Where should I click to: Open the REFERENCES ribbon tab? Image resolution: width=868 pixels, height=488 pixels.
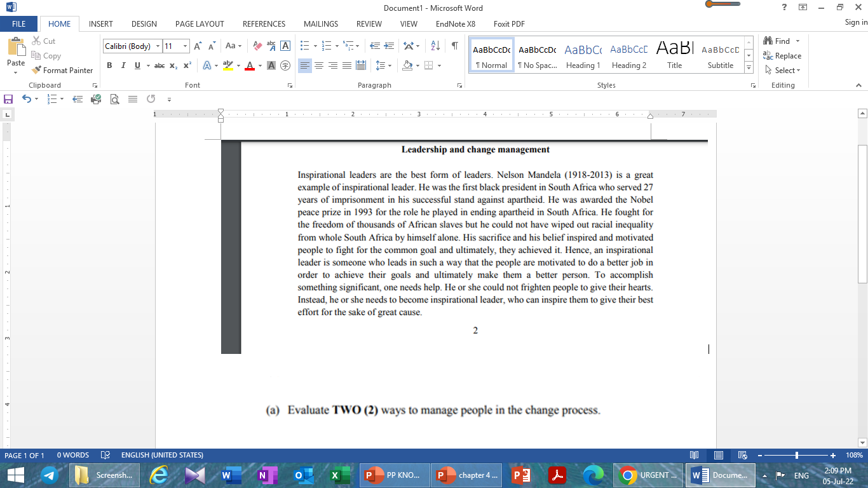pos(264,24)
